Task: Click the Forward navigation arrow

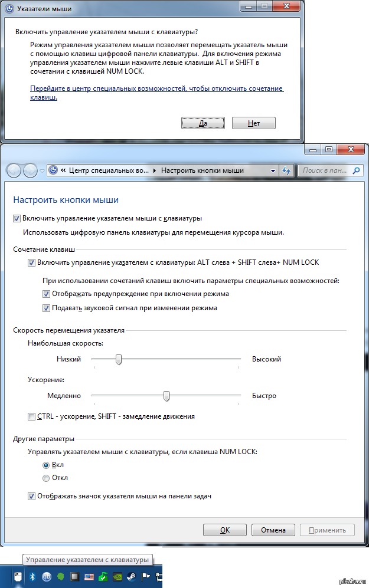Action: [30, 170]
